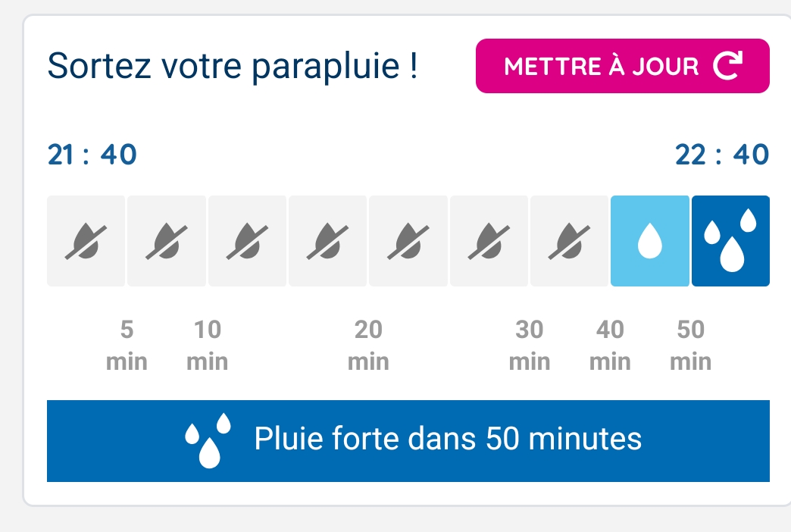This screenshot has height=532, width=791.
Task: Click the seventh no-rain tile, before the light rain
Action: click(569, 241)
